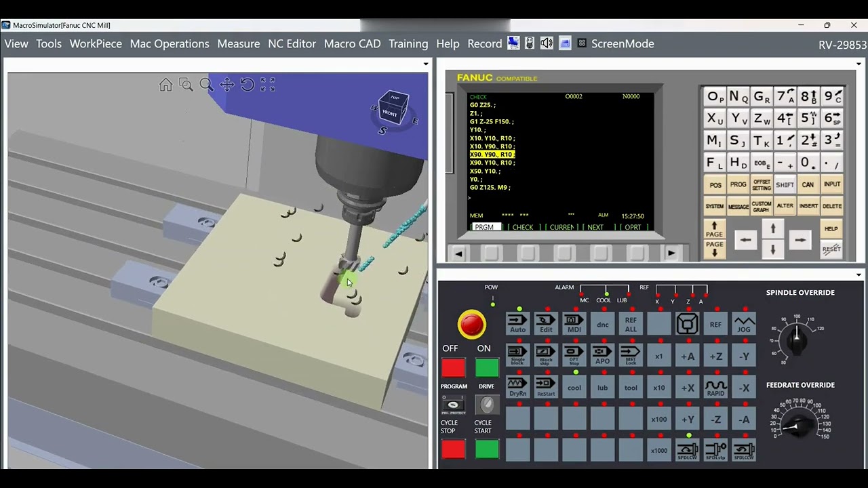
Task: Open the NC Editor menu
Action: tap(292, 43)
